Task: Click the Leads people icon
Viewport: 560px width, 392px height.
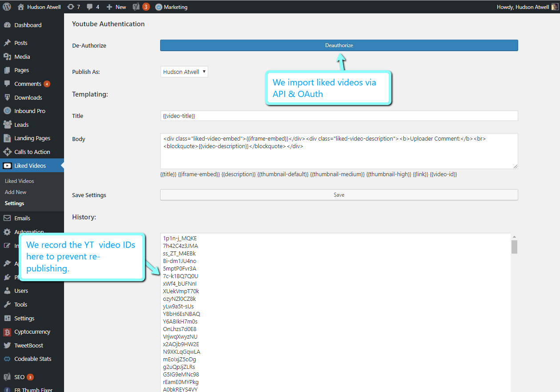Action: (x=7, y=125)
